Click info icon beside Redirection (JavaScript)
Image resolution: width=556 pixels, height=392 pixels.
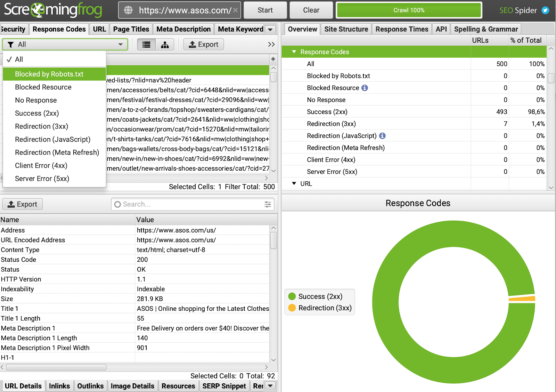382,136
